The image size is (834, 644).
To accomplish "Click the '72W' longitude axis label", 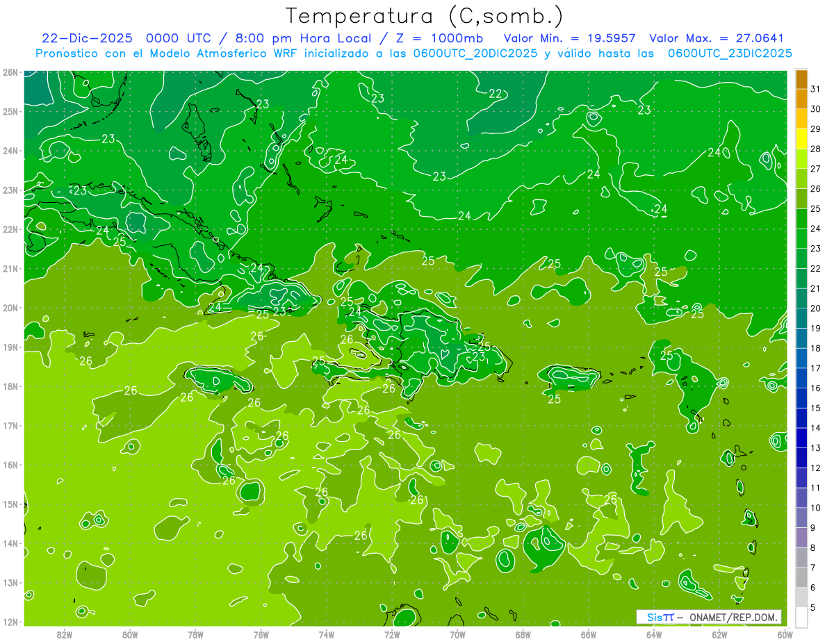I will point(392,634).
